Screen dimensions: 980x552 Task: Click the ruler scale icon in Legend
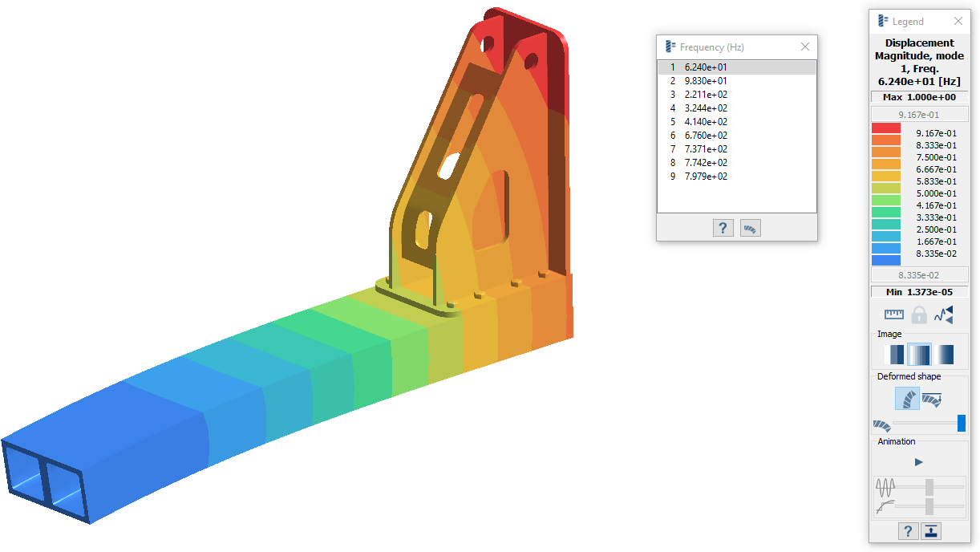[893, 315]
